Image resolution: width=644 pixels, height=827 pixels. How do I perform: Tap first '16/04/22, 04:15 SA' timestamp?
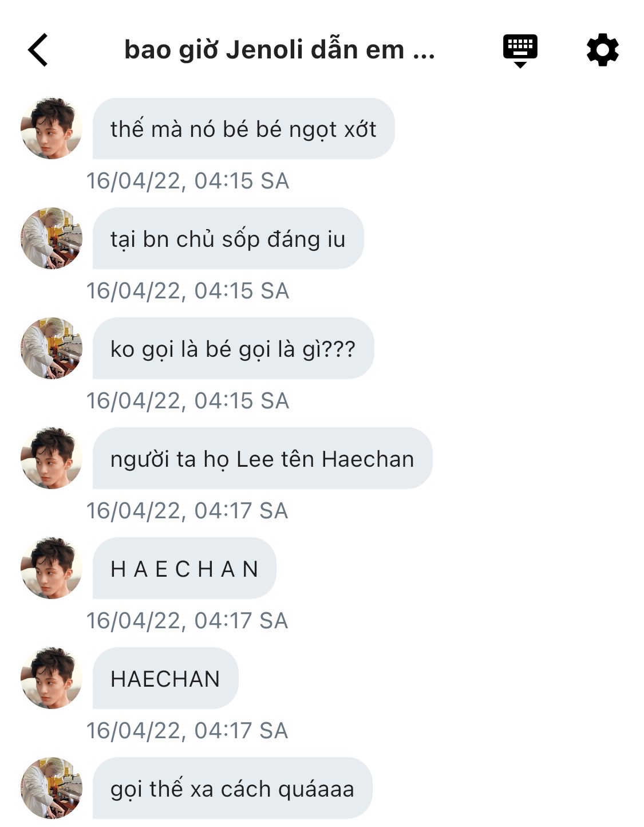click(x=188, y=181)
